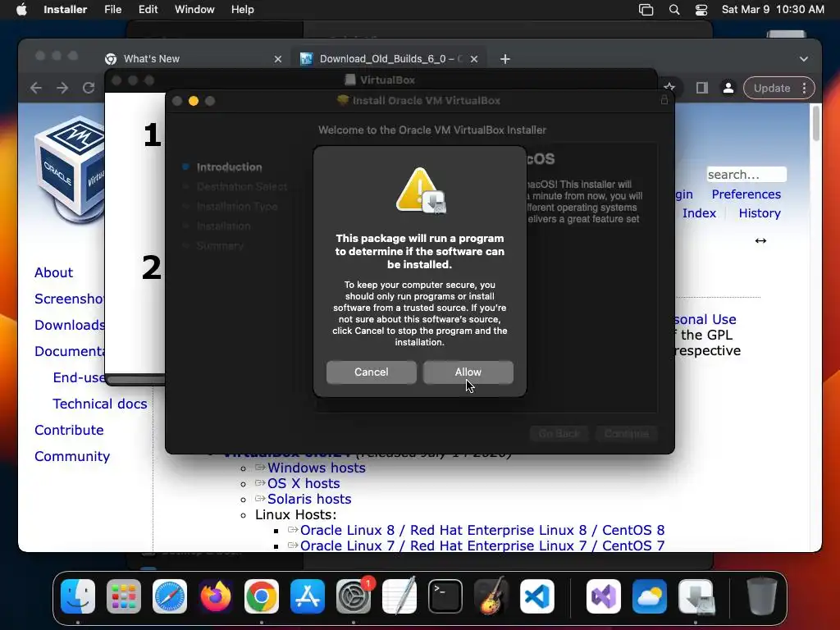
Task: Click Cancel in the installer security dialog
Action: pyautogui.click(x=372, y=372)
